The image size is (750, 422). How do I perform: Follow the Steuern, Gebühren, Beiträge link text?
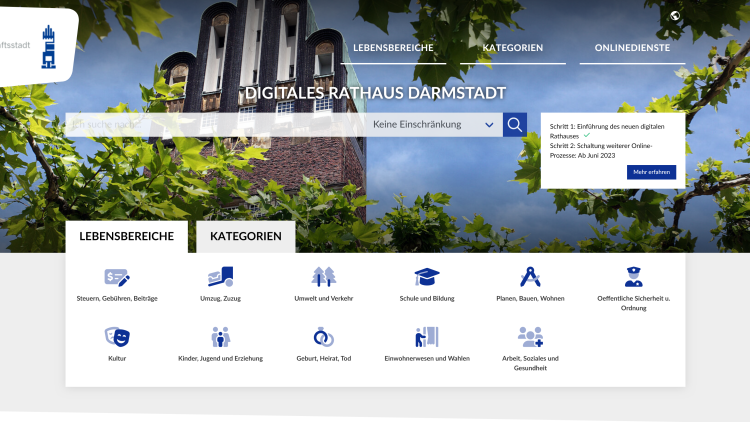coord(117,299)
